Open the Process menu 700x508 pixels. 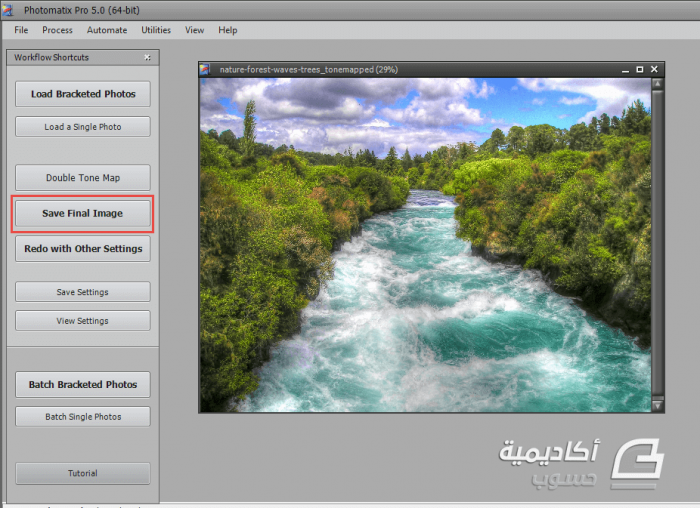57,30
